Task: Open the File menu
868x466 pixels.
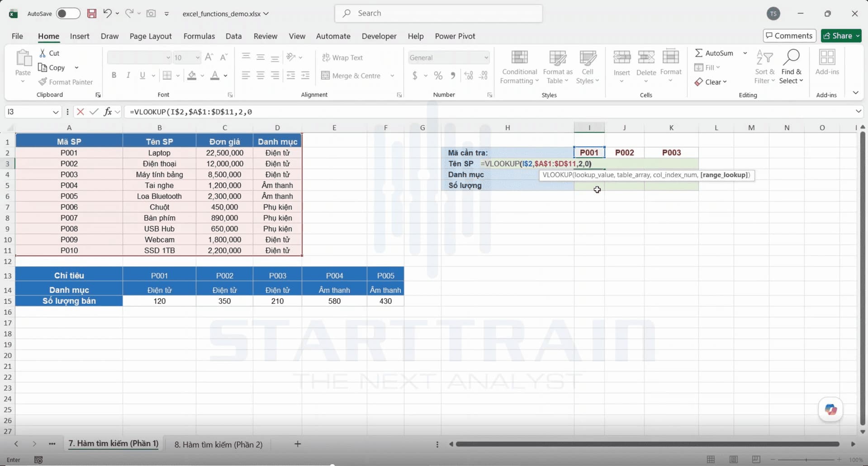Action: 17,36
